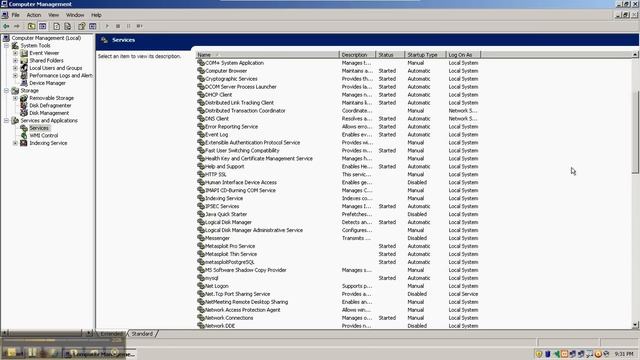This screenshot has width=640, height=360.
Task: Click the Up one level folder icon
Action: tap(31, 26)
